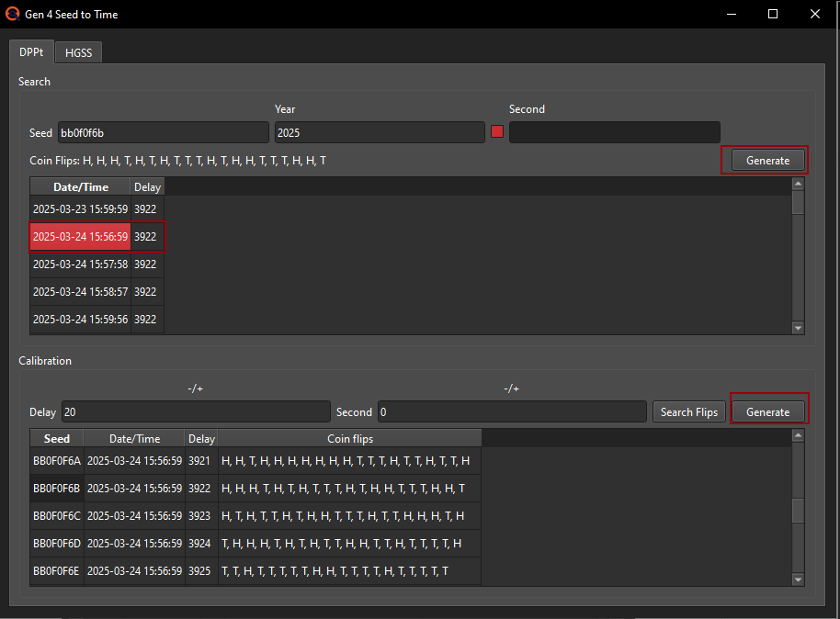Select seed BB0F0F6E cell
The image size is (840, 619).
pyautogui.click(x=57, y=571)
